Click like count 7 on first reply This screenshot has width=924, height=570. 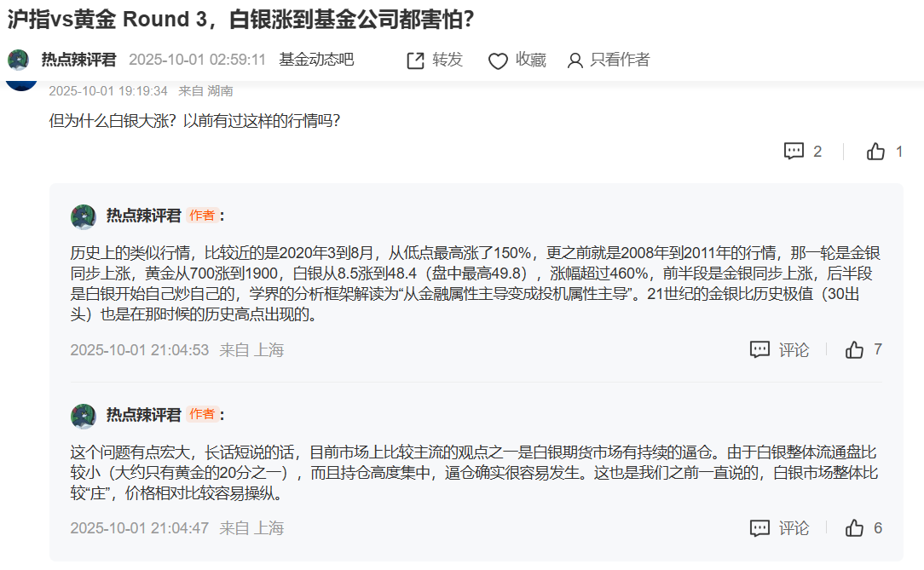pos(878,350)
